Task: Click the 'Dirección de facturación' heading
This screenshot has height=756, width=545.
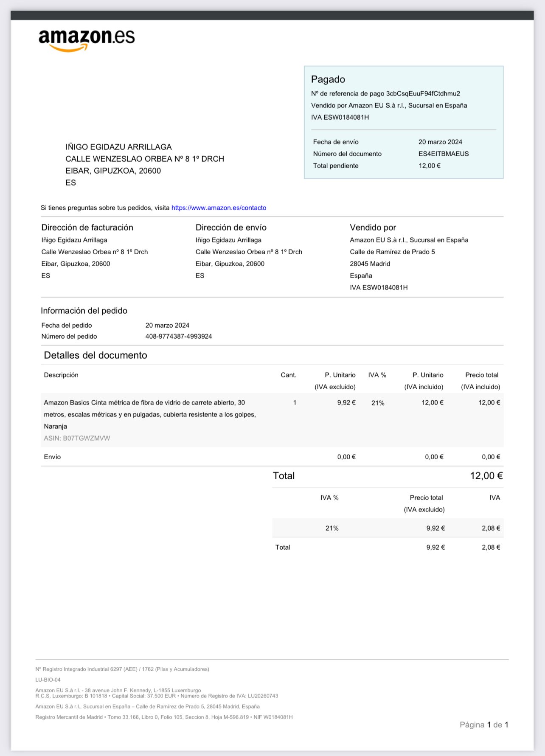Action: pyautogui.click(x=87, y=228)
